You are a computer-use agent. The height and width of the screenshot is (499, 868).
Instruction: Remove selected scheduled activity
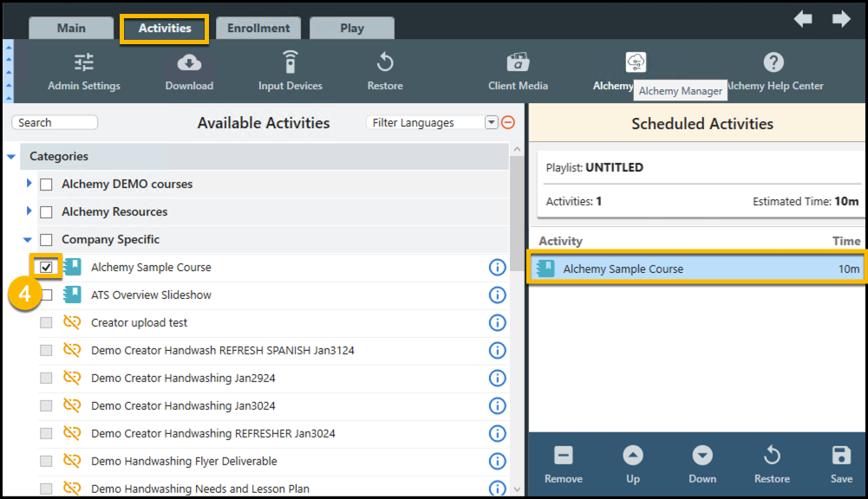pos(563,464)
